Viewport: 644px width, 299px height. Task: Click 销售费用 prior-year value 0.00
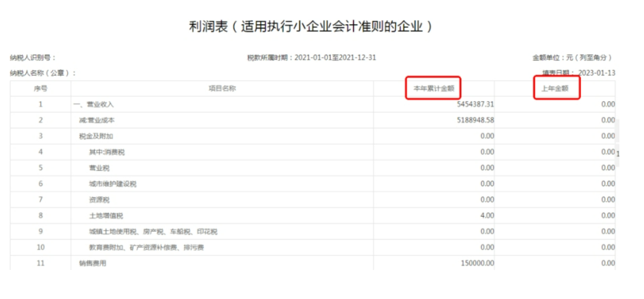(x=608, y=263)
